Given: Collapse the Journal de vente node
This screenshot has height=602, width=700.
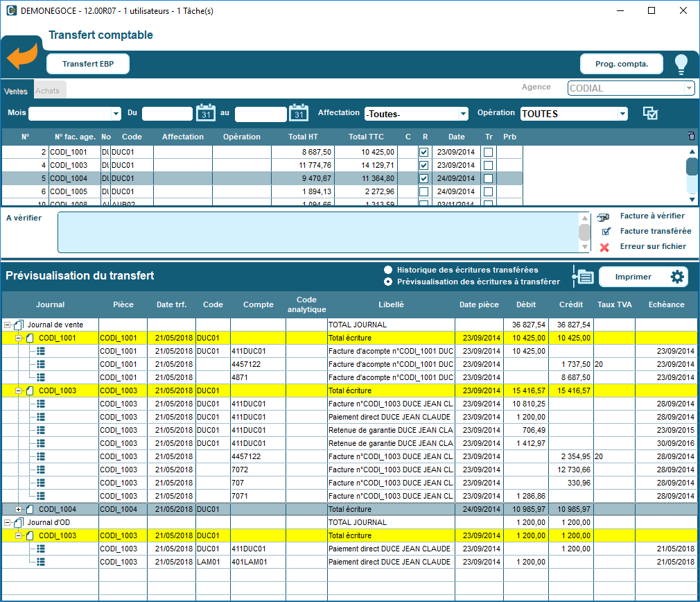Looking at the screenshot, I should pyautogui.click(x=8, y=325).
